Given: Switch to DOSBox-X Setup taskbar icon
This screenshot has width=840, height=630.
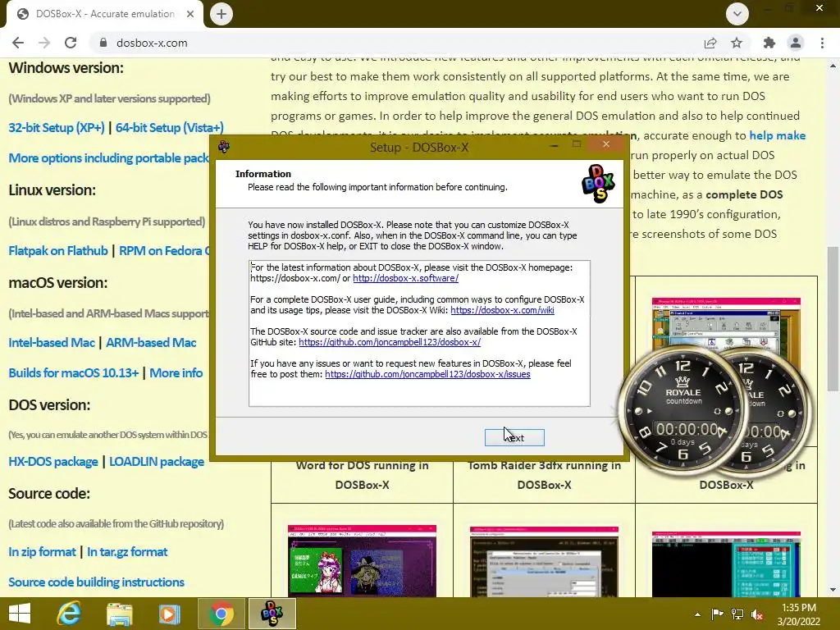Looking at the screenshot, I should [x=272, y=614].
